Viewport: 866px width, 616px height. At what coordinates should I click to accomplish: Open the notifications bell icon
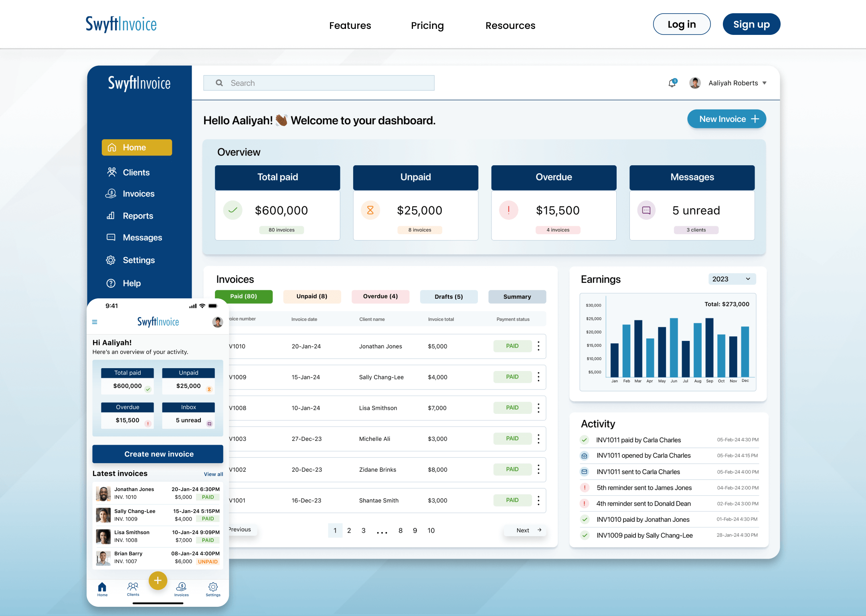click(672, 83)
